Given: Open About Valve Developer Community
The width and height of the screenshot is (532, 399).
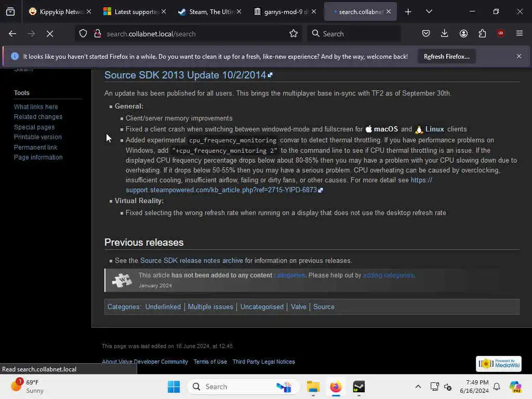Looking at the screenshot, I should pyautogui.click(x=145, y=362).
